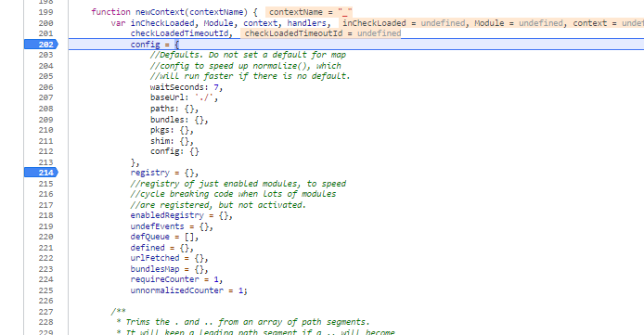
Task: Click the nested config: {} property
Action: [x=174, y=151]
